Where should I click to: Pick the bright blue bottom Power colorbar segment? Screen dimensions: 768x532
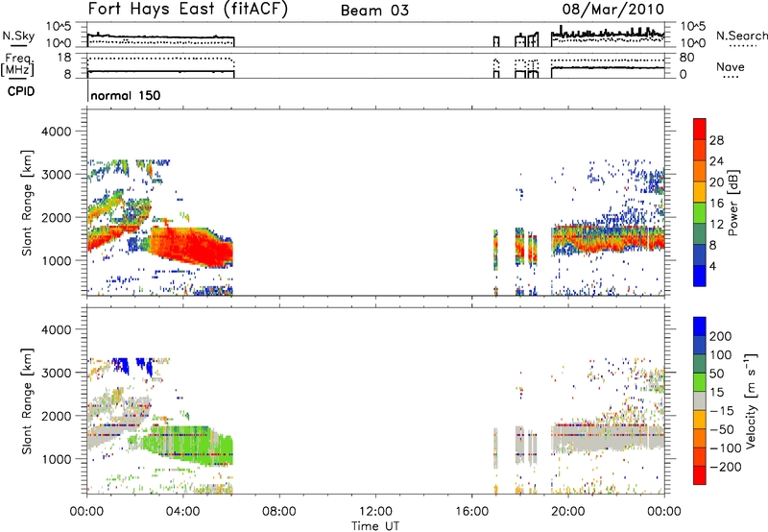point(700,276)
